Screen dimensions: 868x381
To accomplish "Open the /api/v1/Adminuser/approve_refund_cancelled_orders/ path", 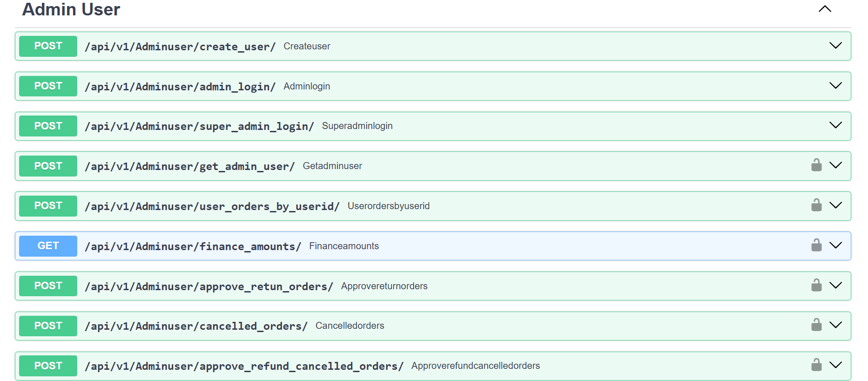I will coord(244,366).
